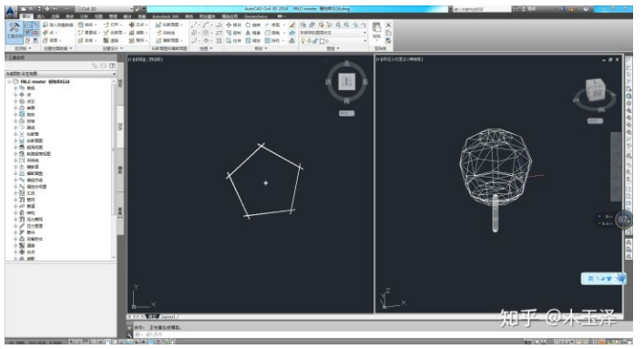
Task: Open the workspace Civil 3D dropdown
Action: click(105, 8)
